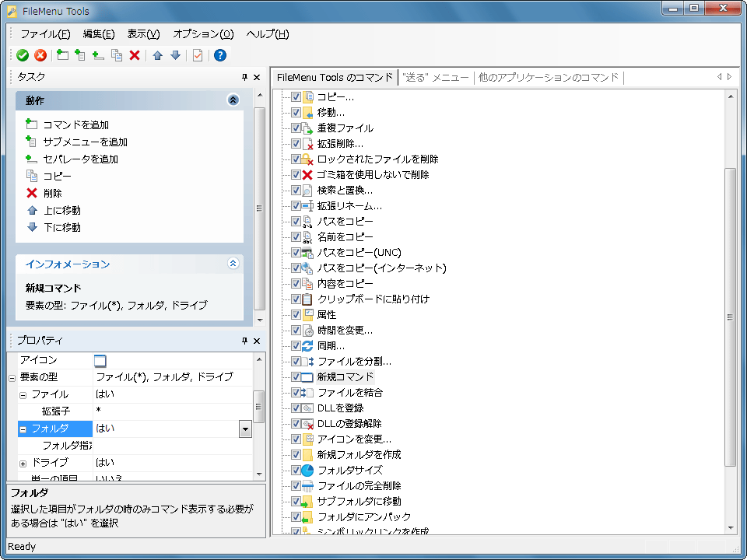Click the red X icon of ゴミ箱を使用しないで削除
Screen dimensions: 747x560
(x=308, y=175)
